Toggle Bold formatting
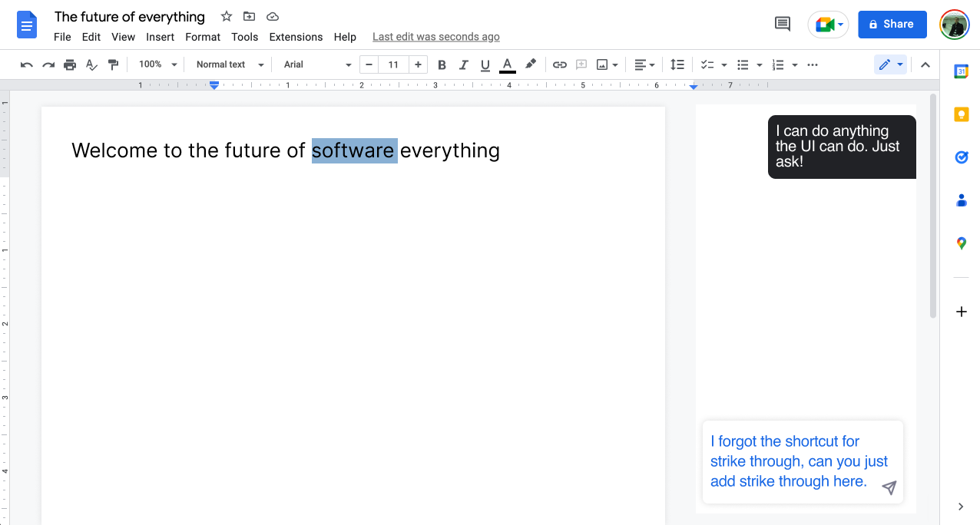 [442, 65]
